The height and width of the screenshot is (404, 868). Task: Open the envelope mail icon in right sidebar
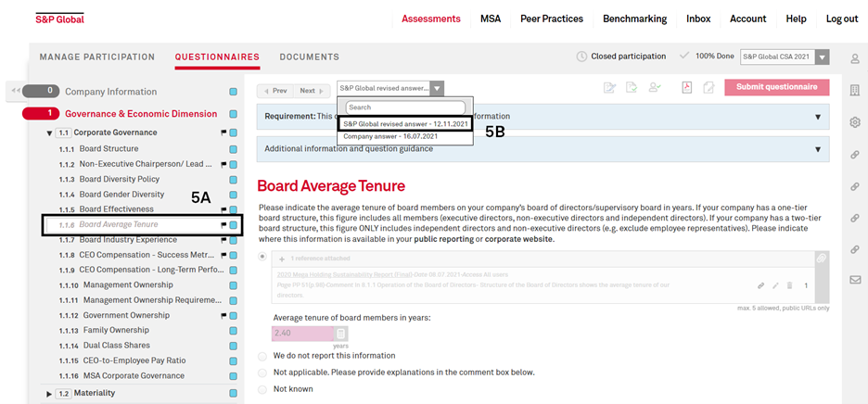(855, 280)
